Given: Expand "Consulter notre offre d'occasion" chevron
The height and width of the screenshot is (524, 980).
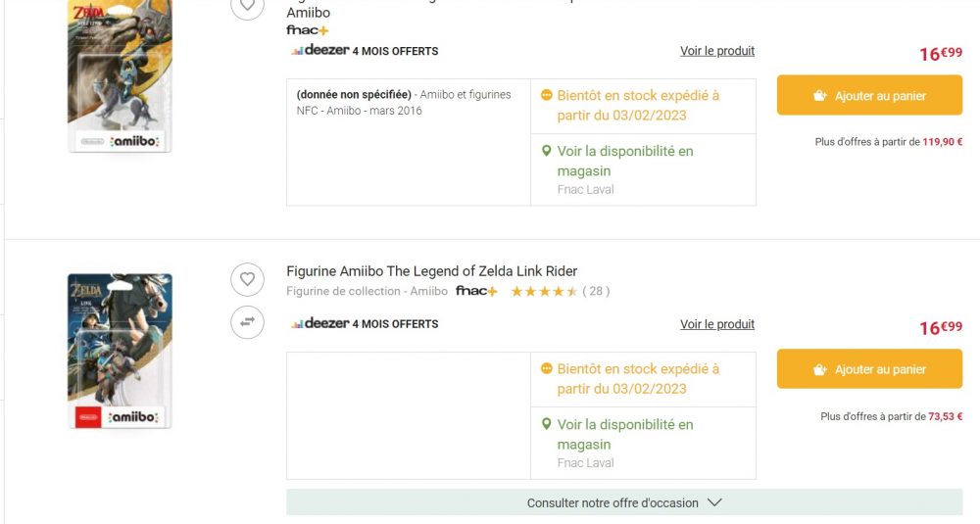Looking at the screenshot, I should click(x=714, y=502).
